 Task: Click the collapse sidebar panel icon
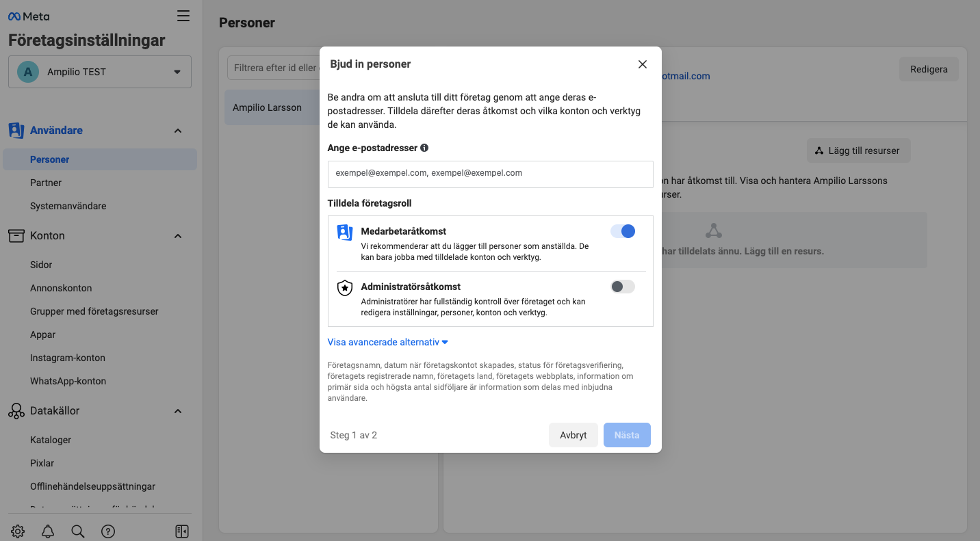point(181,531)
